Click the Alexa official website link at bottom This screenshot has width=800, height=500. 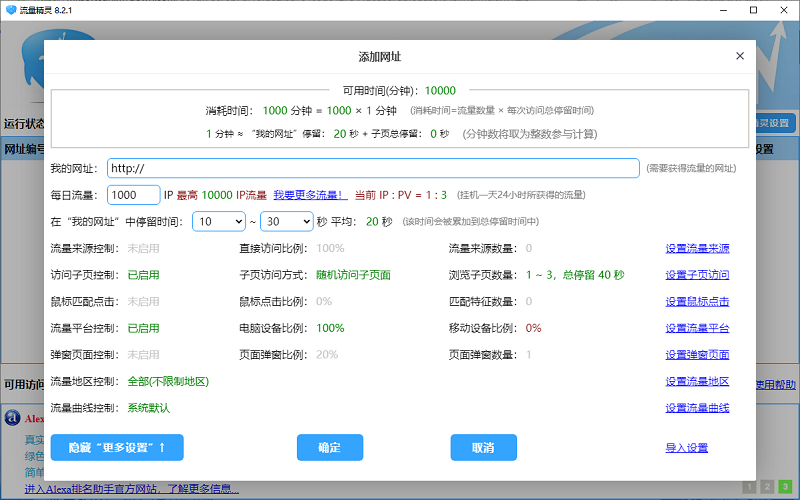pyautogui.click(x=131, y=489)
